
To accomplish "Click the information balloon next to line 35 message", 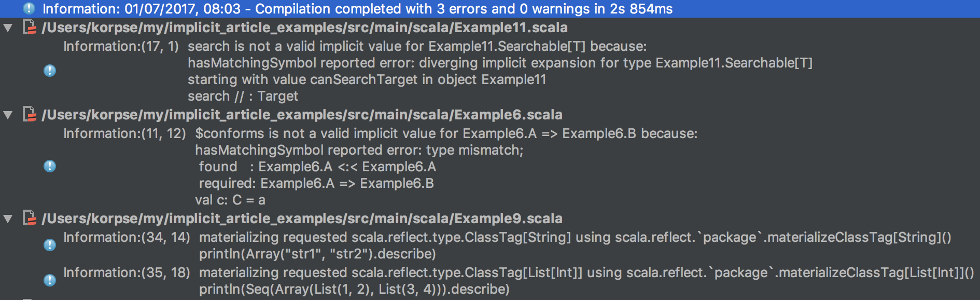I will (x=49, y=280).
